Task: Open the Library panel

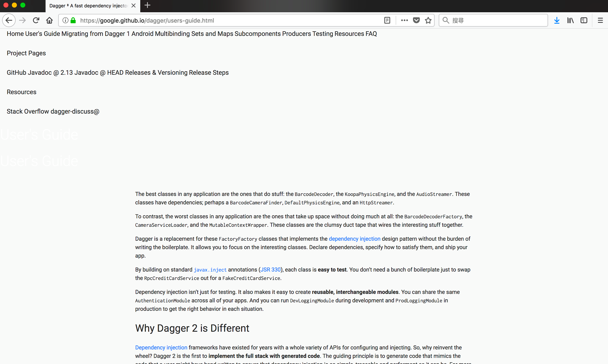Action: tap(570, 20)
